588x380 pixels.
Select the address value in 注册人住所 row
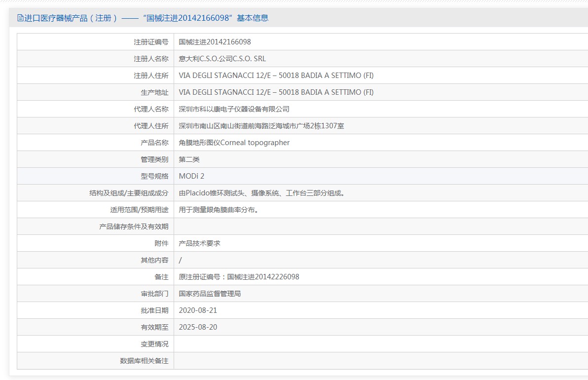pyautogui.click(x=276, y=76)
